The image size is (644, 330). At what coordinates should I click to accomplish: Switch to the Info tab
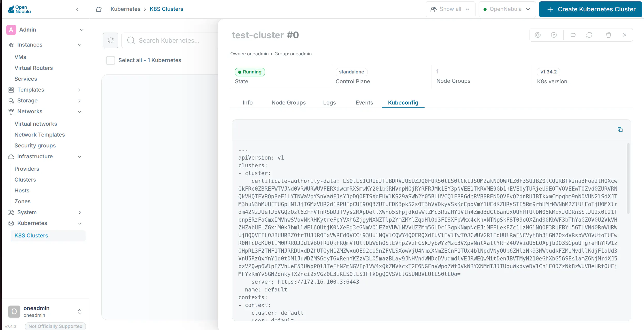pos(248,103)
